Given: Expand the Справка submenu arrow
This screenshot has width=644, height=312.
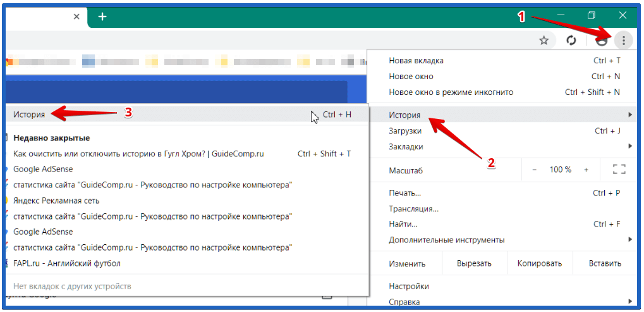Looking at the screenshot, I should tap(630, 301).
